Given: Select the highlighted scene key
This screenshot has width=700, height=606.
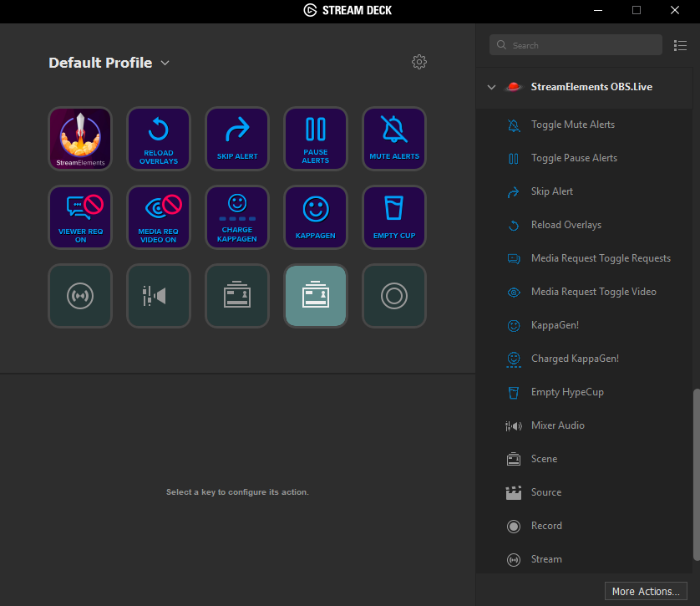Looking at the screenshot, I should click(316, 296).
